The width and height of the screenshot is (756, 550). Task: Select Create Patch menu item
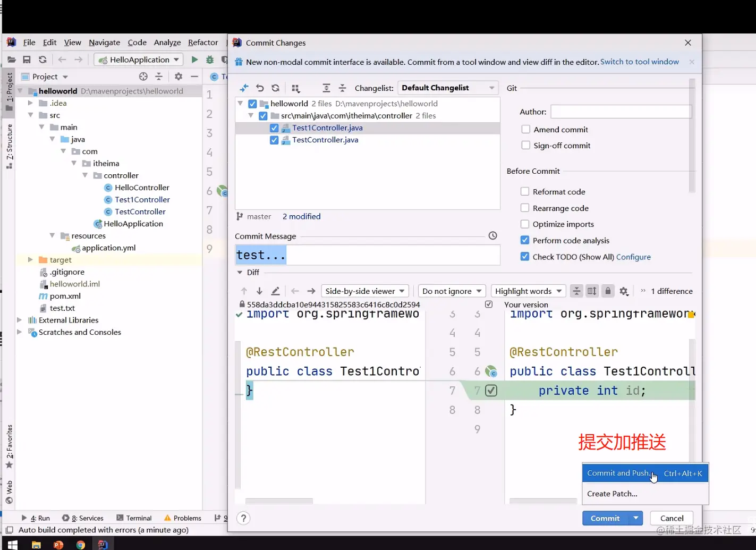[645, 494]
